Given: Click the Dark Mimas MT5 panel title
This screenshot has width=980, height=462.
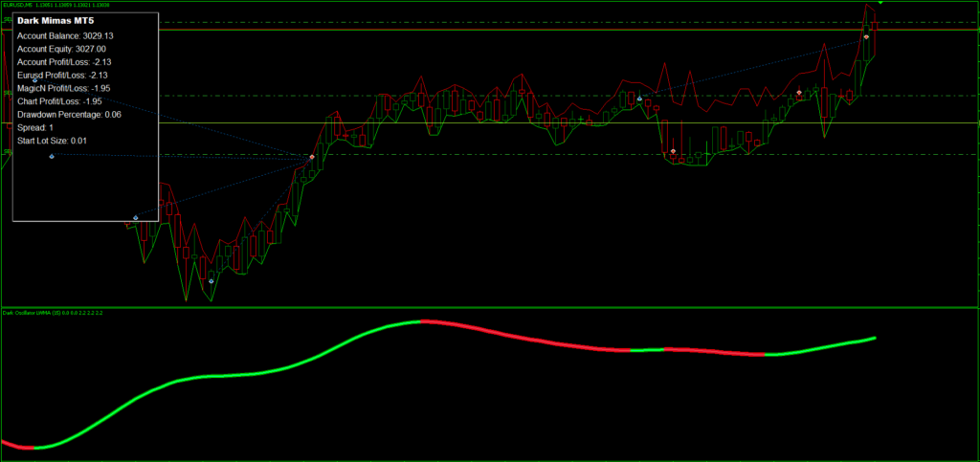Looking at the screenshot, I should click(x=55, y=20).
